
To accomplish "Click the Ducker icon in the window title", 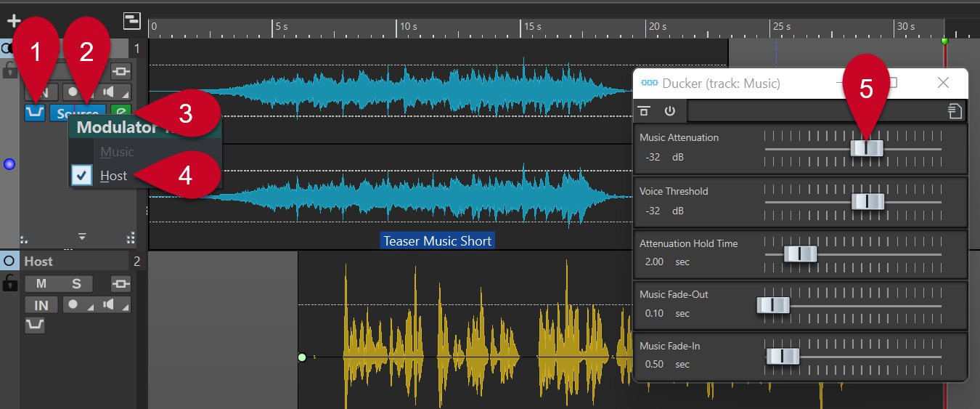I will pos(650,84).
